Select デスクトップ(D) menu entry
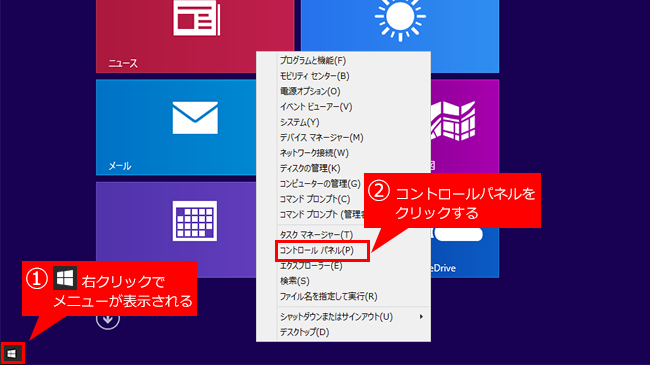 (x=343, y=332)
